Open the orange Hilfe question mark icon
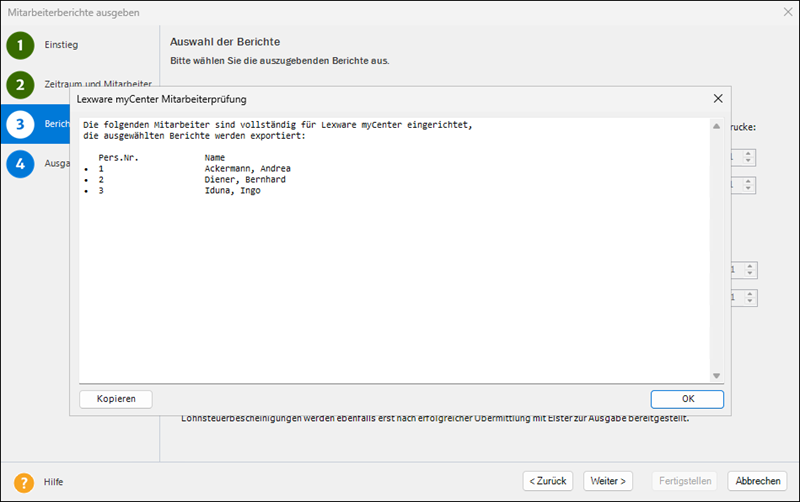The width and height of the screenshot is (800, 503). click(x=24, y=482)
